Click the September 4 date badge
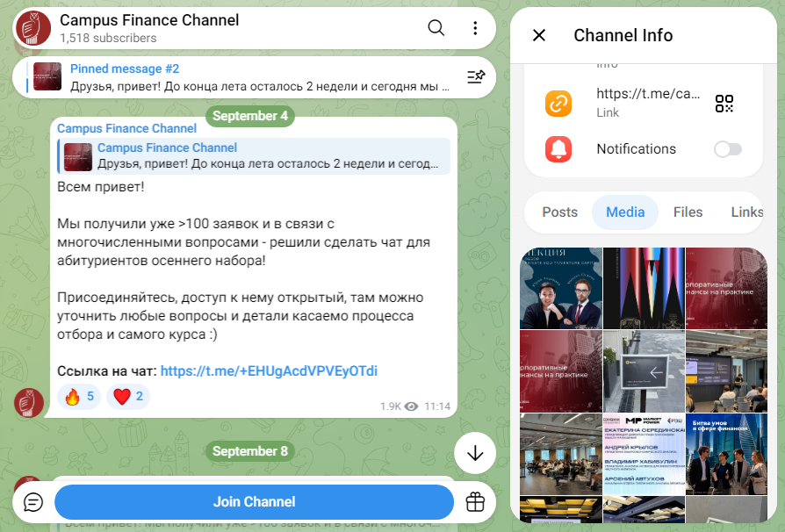 [x=250, y=116]
